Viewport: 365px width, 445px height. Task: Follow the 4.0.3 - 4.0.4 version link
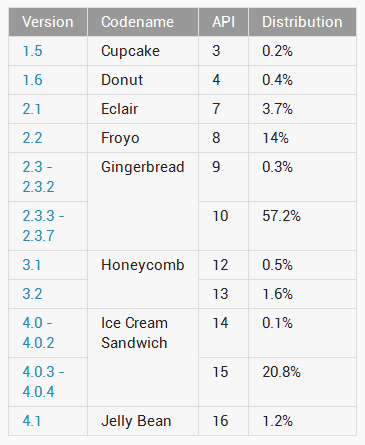pos(43,382)
